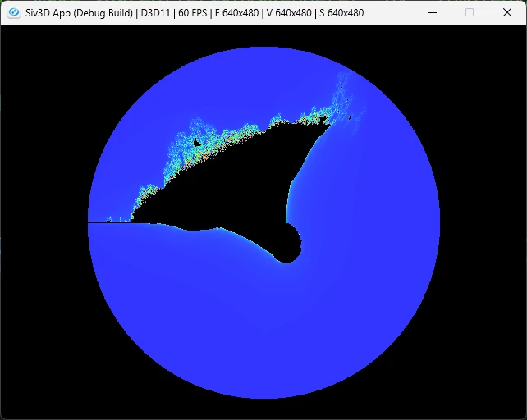
Task: Click the Siv3D app icon in title bar
Action: tap(14, 13)
